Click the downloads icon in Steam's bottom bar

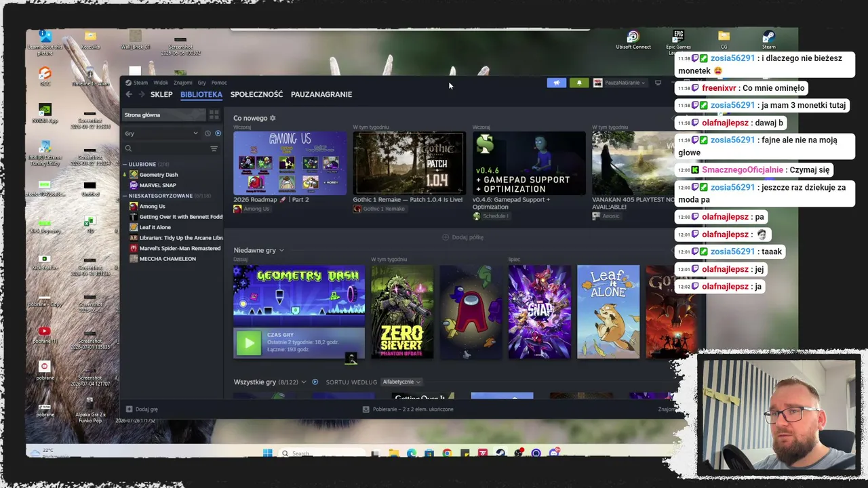coord(366,409)
